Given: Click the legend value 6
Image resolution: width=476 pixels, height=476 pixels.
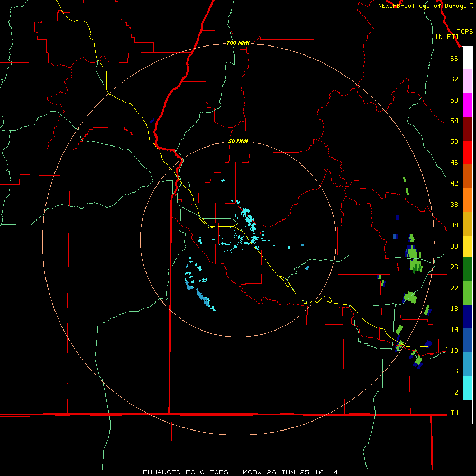Looking at the screenshot, I should (x=456, y=371).
